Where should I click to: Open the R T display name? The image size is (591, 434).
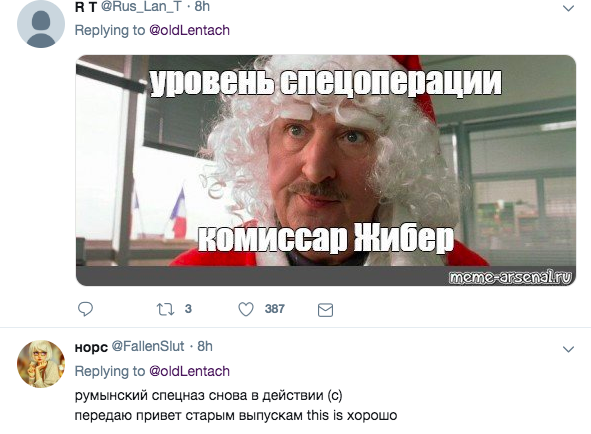coord(86,7)
